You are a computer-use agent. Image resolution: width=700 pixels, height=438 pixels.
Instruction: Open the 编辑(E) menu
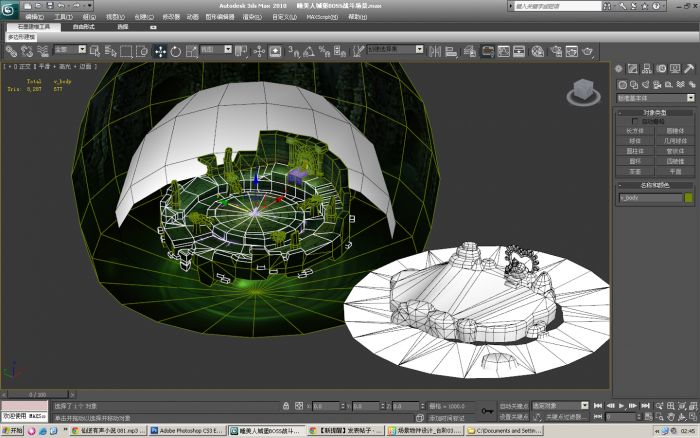click(x=34, y=17)
